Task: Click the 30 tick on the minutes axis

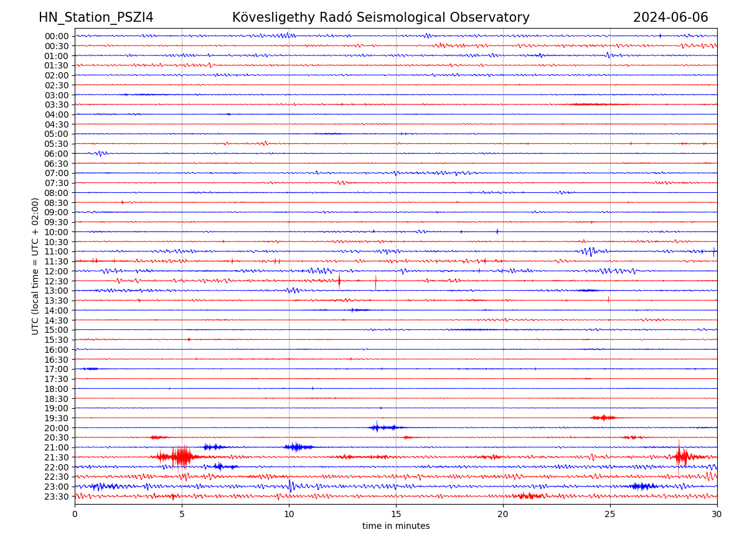Action: point(717,515)
